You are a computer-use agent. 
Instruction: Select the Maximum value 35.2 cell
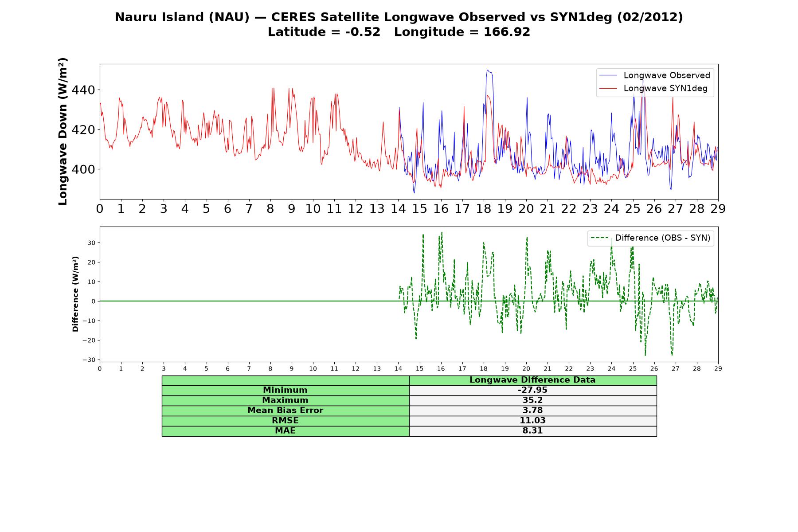click(532, 400)
